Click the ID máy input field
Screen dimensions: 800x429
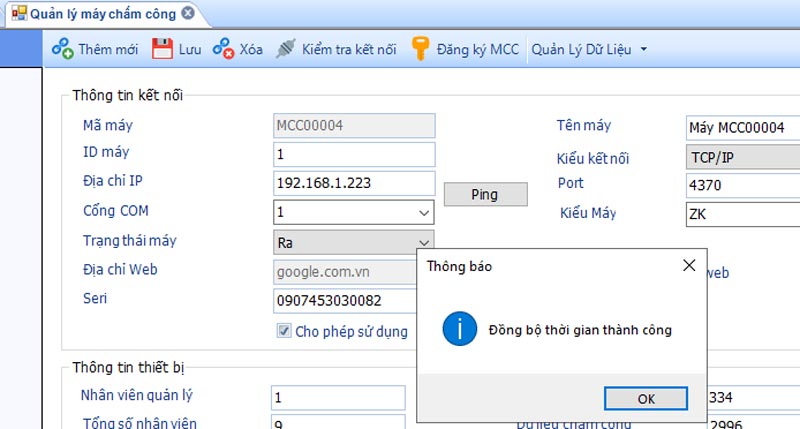[354, 155]
